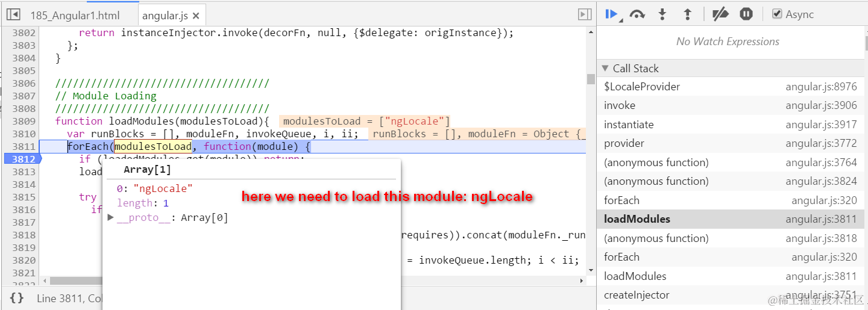Click the "ngLocale" value in the popup

(163, 188)
